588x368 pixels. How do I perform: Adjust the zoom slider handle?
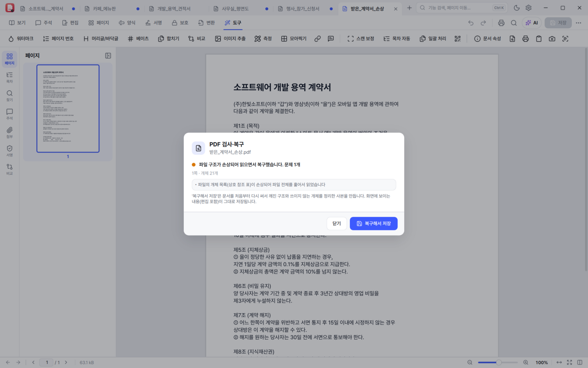pos(499,362)
